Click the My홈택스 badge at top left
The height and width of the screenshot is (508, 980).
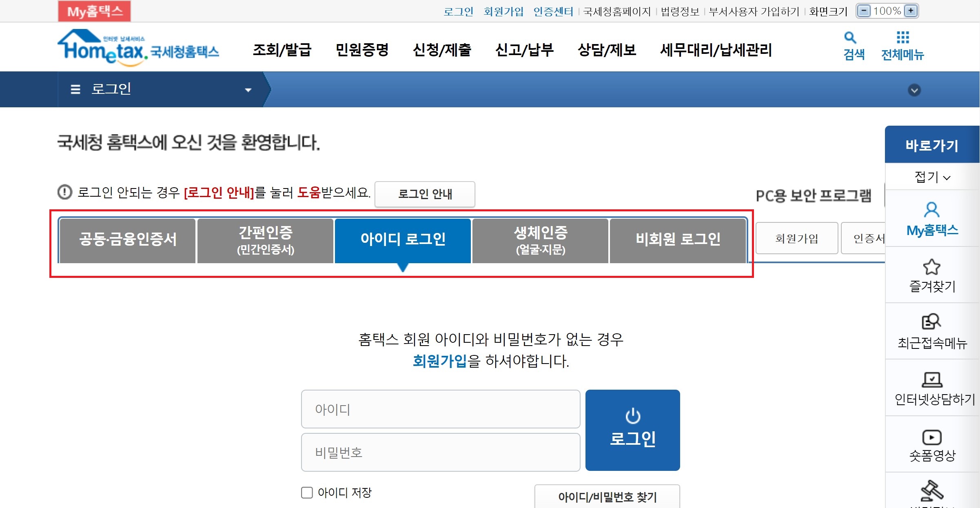click(94, 11)
